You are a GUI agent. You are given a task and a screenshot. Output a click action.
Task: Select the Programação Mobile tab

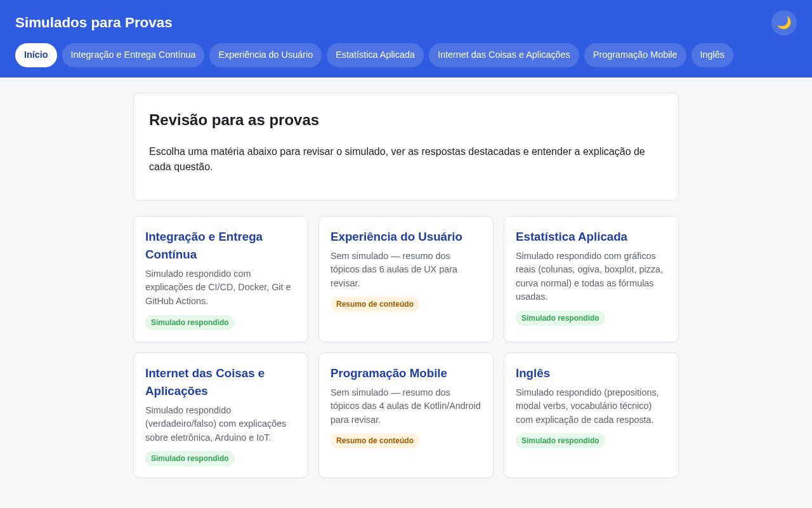pos(635,55)
